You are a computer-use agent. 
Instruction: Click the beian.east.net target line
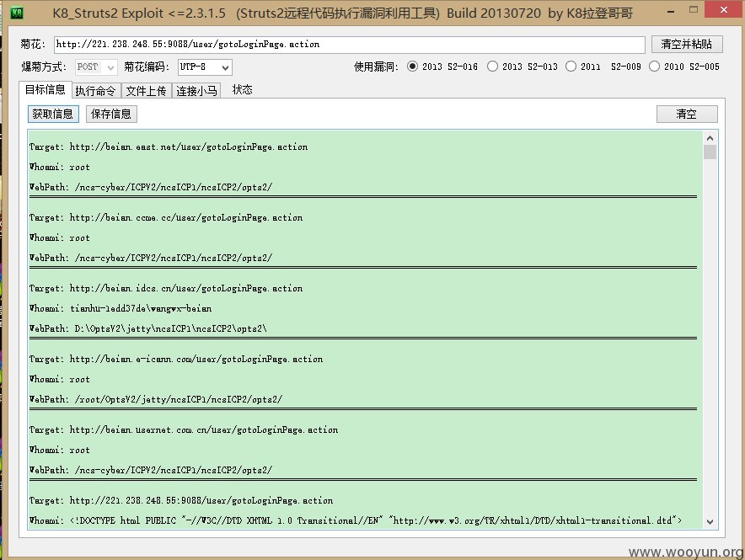coord(169,147)
